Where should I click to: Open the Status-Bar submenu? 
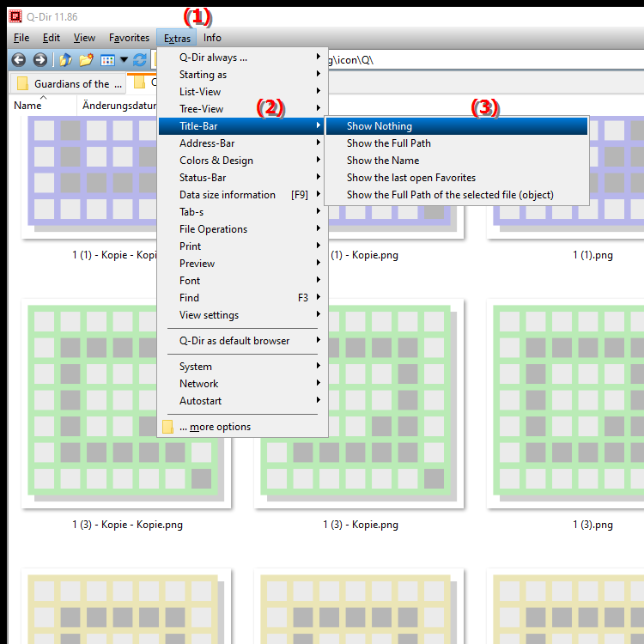pos(243,178)
